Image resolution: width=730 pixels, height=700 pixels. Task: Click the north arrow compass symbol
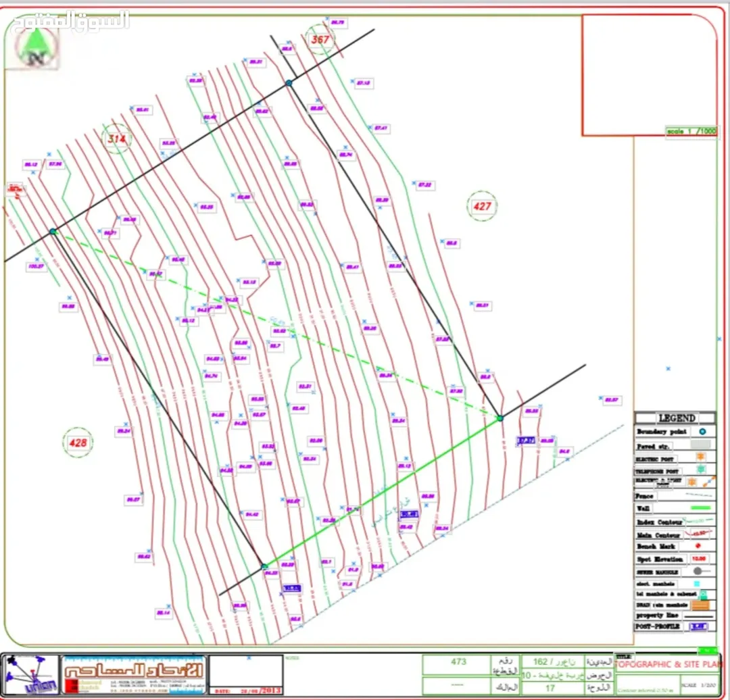pyautogui.click(x=36, y=48)
